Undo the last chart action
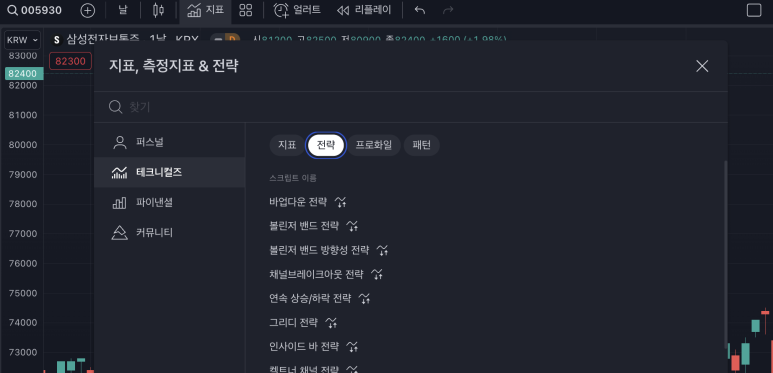Screen dimensions: 773x373 [420, 10]
